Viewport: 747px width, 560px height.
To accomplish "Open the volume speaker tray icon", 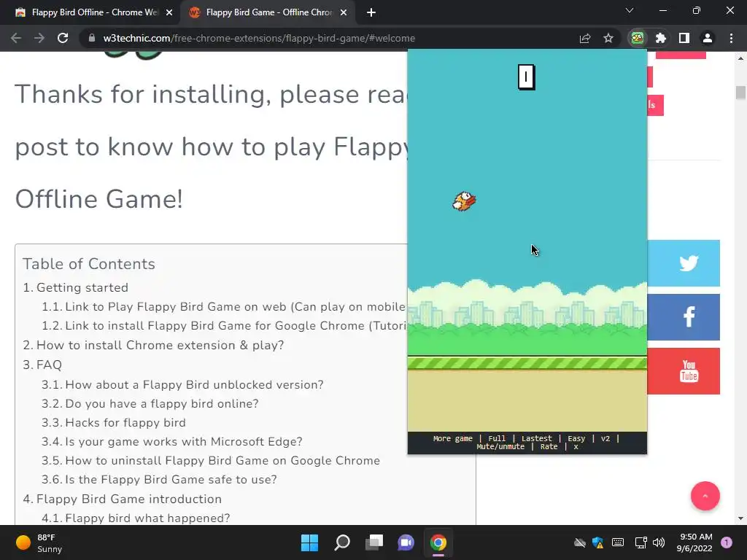I will (659, 542).
